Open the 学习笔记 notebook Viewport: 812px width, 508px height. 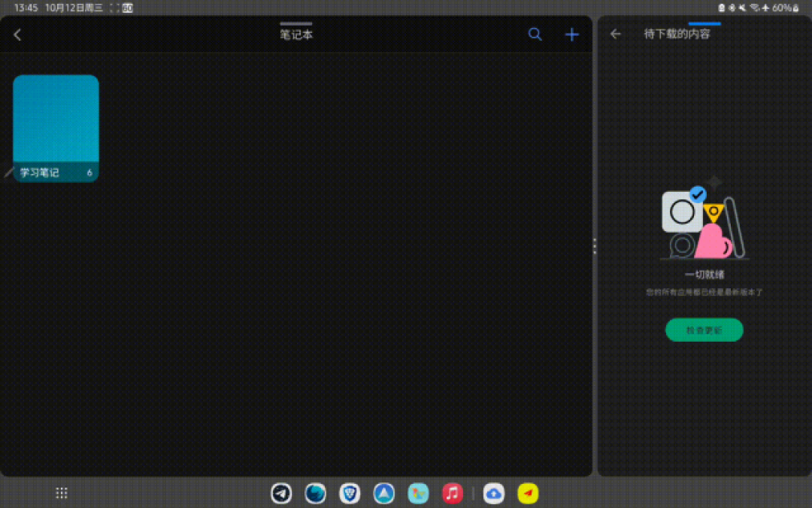tap(56, 129)
